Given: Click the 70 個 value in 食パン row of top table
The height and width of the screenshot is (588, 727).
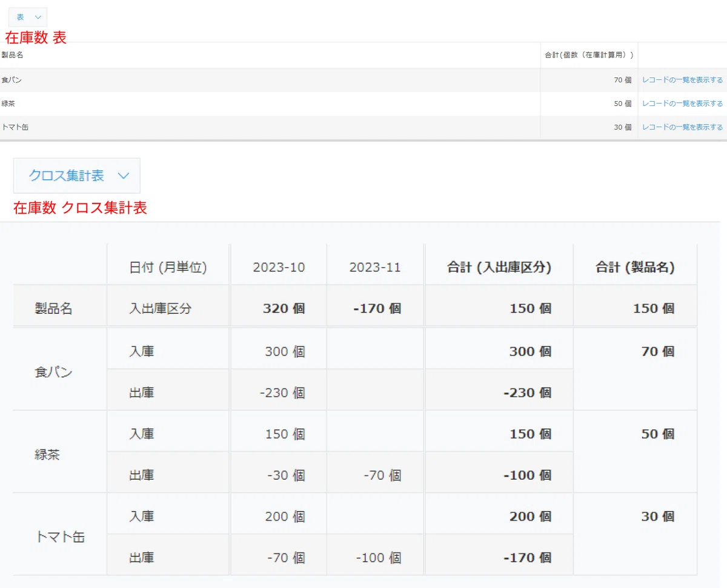Looking at the screenshot, I should point(622,80).
